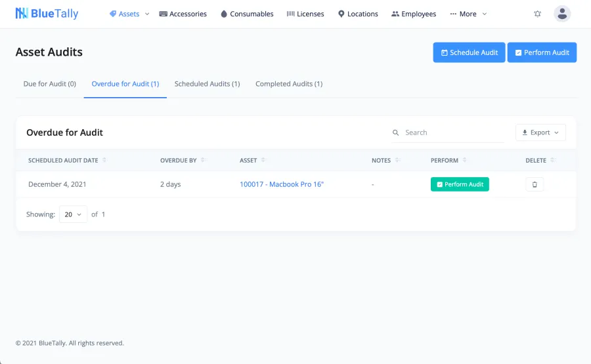Click the 2 days overdue cell
This screenshot has width=591, height=364.
point(170,184)
